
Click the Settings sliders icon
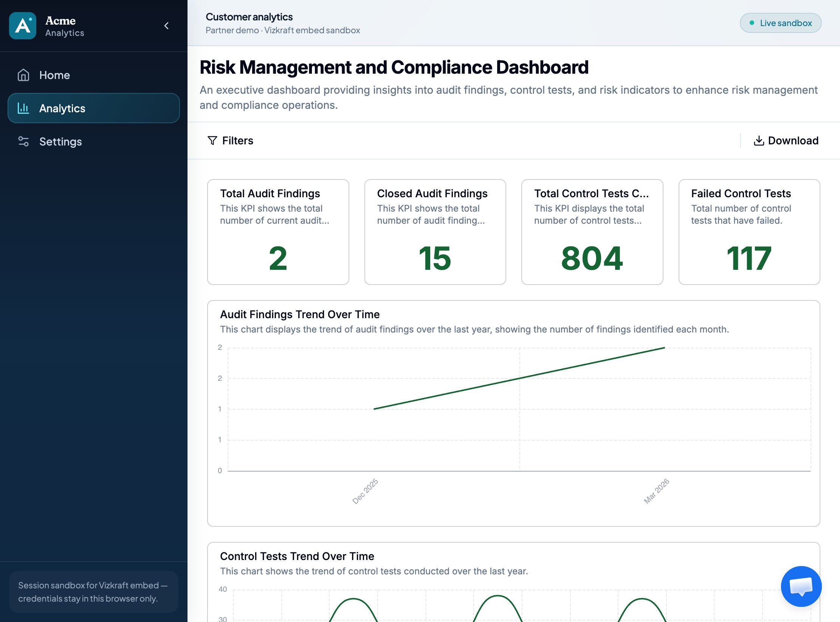point(23,141)
